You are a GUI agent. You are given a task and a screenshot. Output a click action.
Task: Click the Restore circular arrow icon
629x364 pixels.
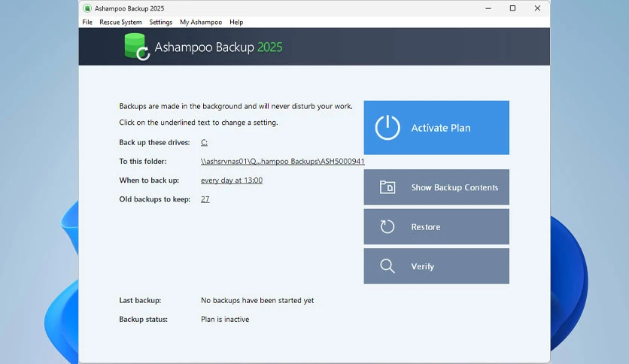(x=387, y=226)
